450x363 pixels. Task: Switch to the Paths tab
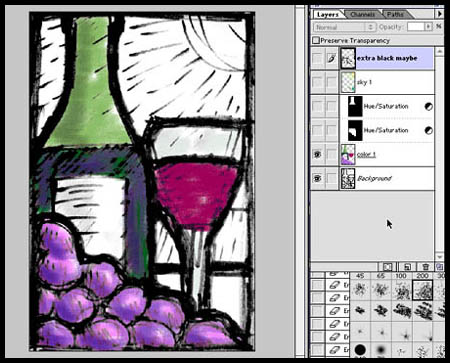tap(395, 14)
